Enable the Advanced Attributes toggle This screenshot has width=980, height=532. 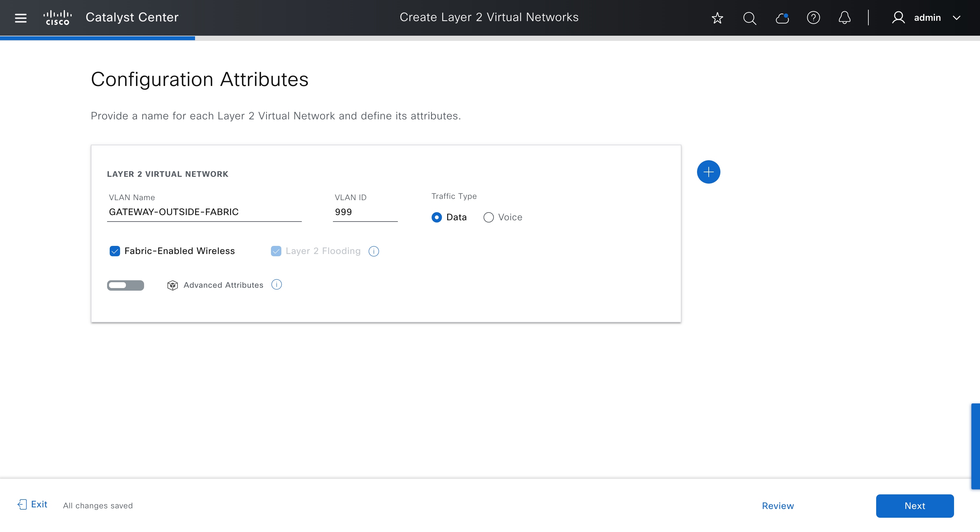coord(125,285)
